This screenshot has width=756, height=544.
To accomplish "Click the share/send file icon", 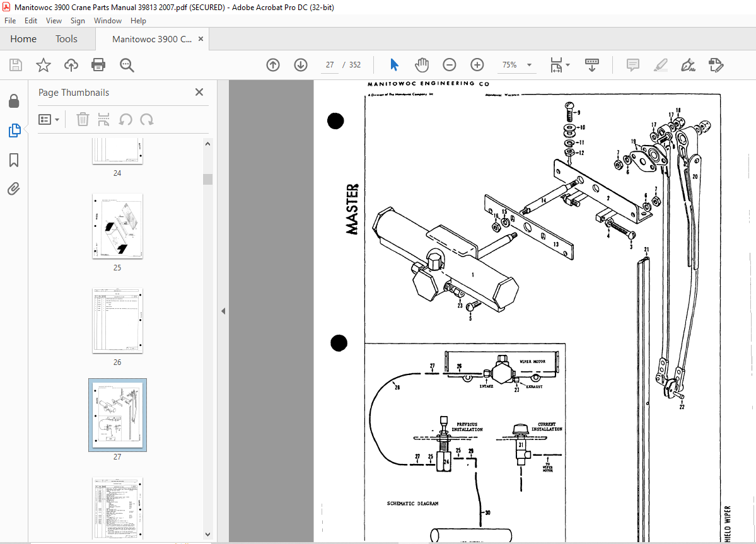I will (x=716, y=65).
